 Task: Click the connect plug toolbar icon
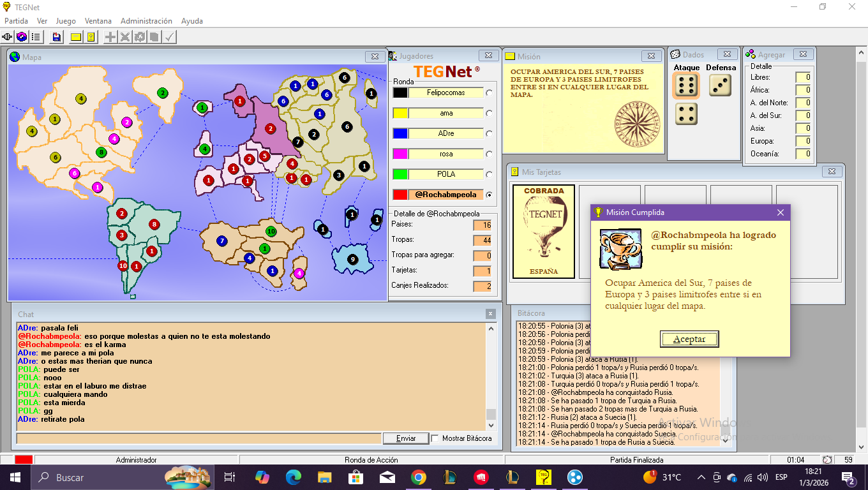(8, 37)
